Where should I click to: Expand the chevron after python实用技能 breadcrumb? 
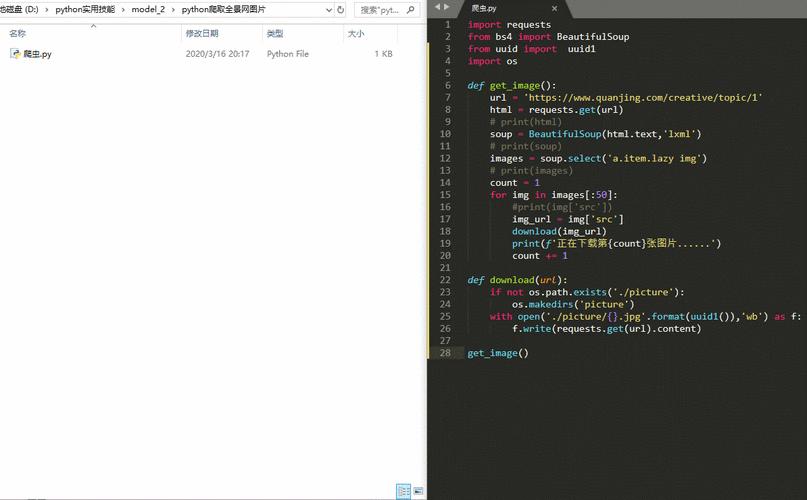[x=123, y=10]
